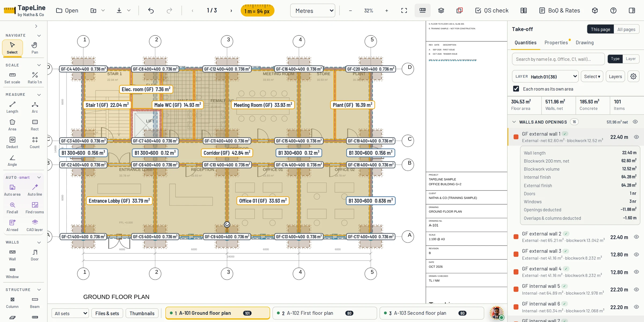Open sheet A-102 First floor plan
Image resolution: width=644 pixels, height=322 pixels.
tap(325, 313)
